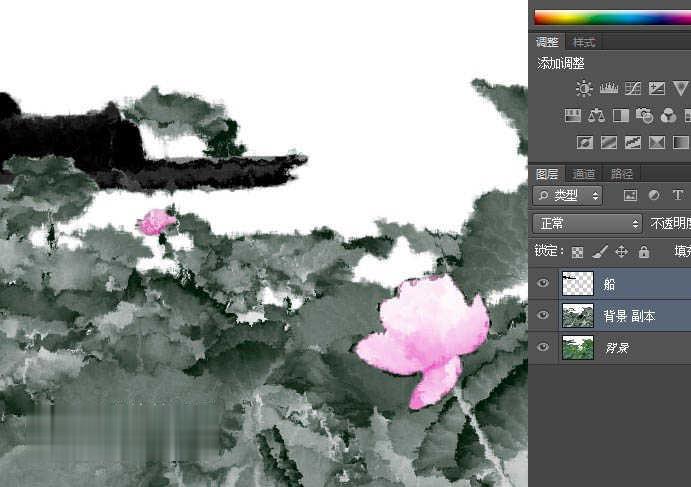Screen dimensions: 691x487
Task: Pick a color from the spectrum bar
Action: (613, 17)
